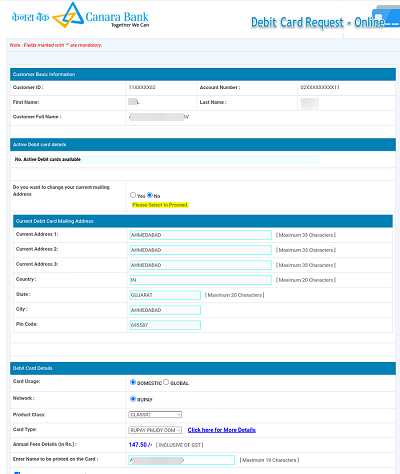Choose DOMESTIC card usage option
This screenshot has height=474, width=400.
[133, 382]
